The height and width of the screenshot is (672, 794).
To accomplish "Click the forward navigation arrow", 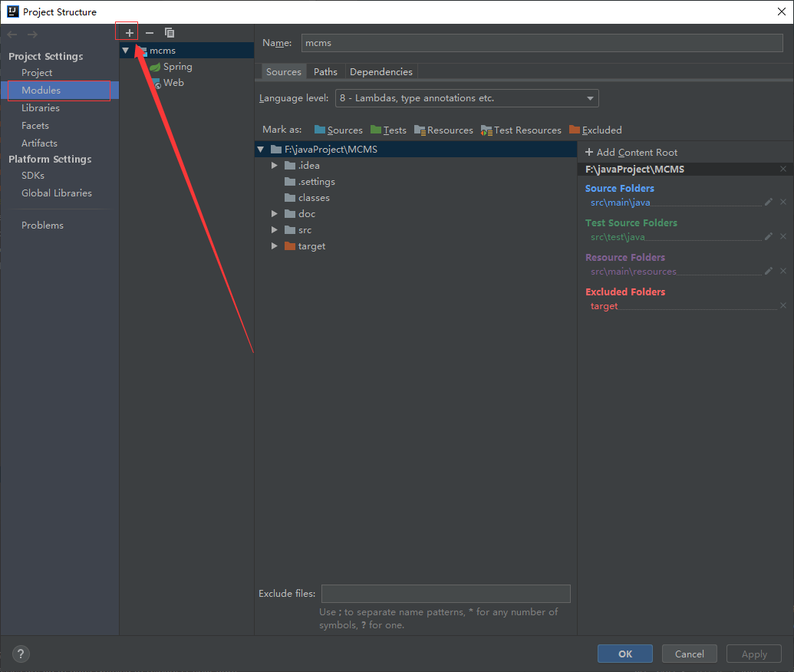I will [x=32, y=35].
